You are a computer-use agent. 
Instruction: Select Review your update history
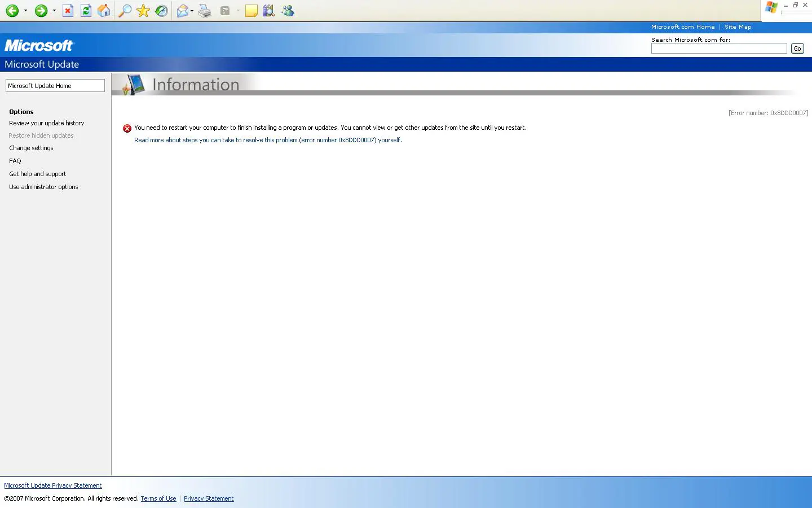(46, 123)
